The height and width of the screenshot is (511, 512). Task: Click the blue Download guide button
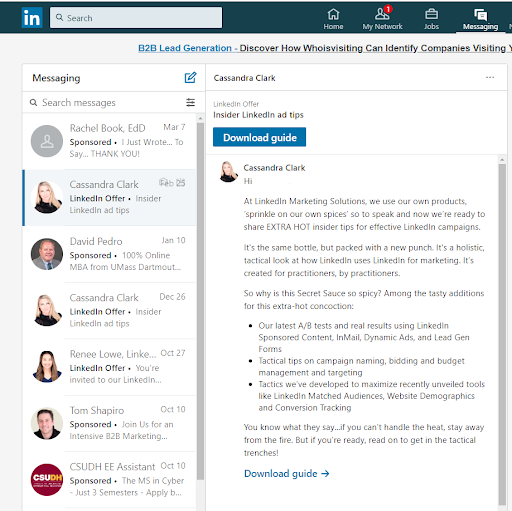(x=259, y=137)
